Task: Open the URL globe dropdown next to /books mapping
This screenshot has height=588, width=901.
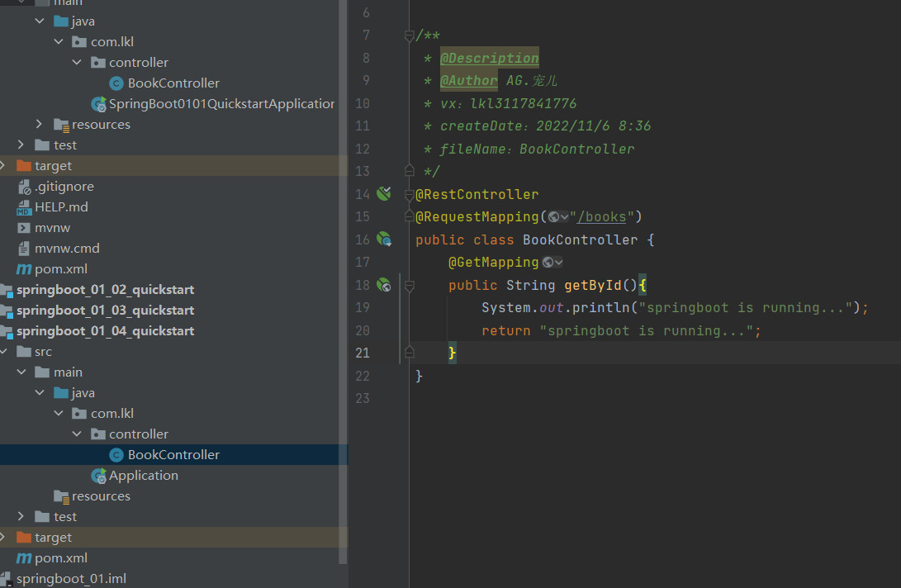Action: [x=558, y=216]
